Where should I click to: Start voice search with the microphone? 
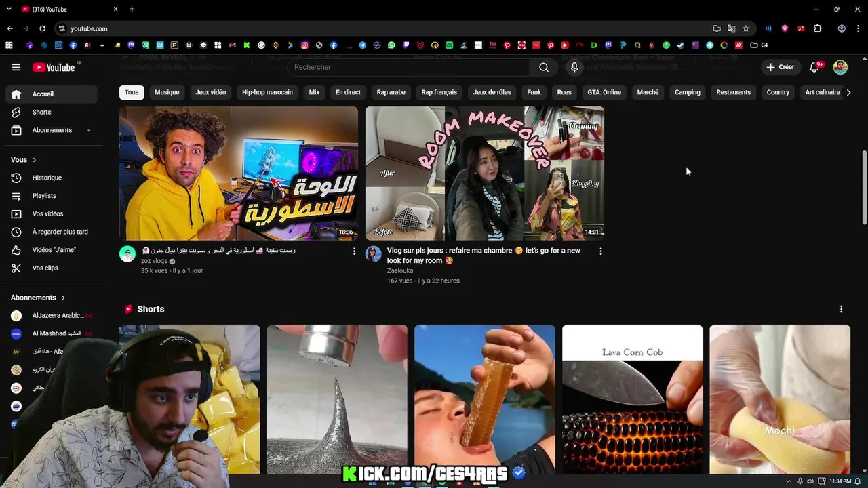(574, 67)
